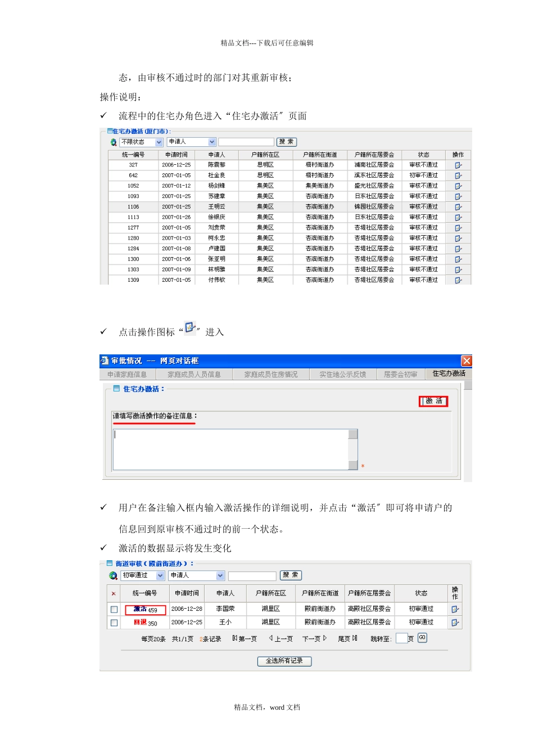Switch to 家庭成员住房情况 tab
The width and height of the screenshot is (534, 756).
[x=271, y=374]
